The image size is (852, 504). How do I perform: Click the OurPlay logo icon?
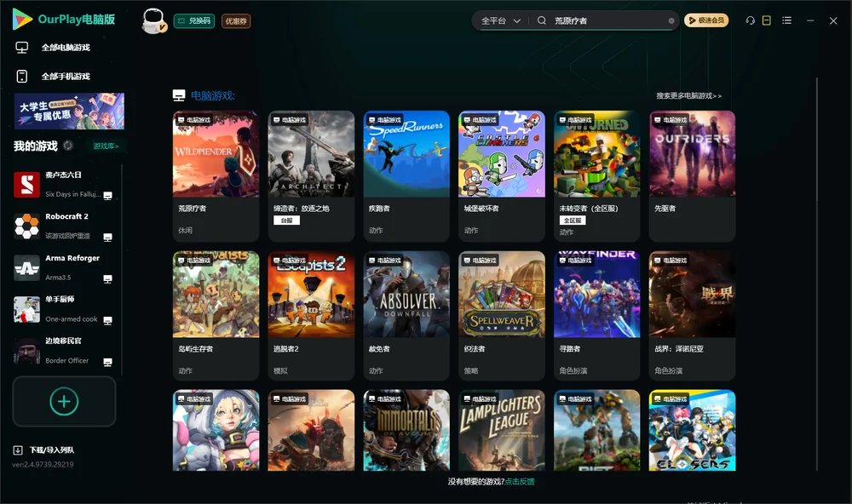pos(22,19)
